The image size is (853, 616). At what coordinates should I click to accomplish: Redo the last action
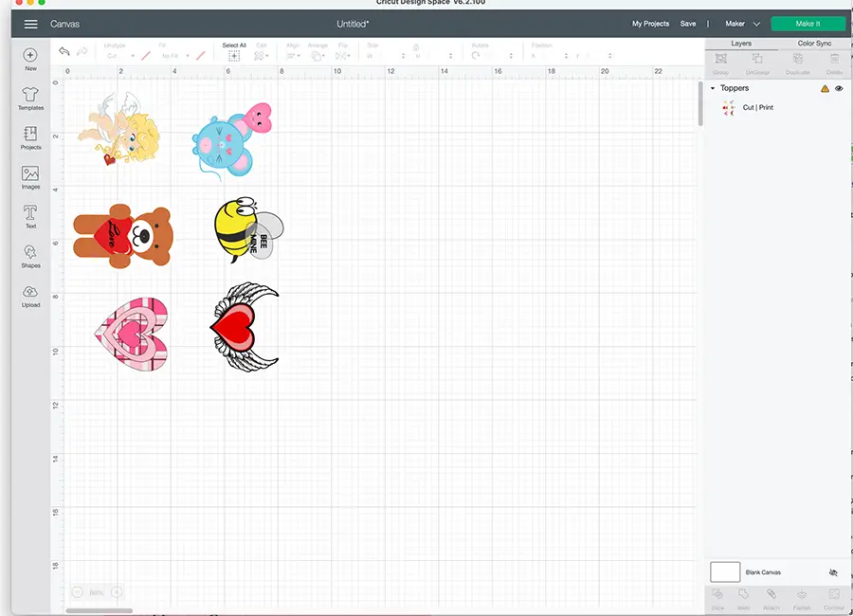point(82,51)
